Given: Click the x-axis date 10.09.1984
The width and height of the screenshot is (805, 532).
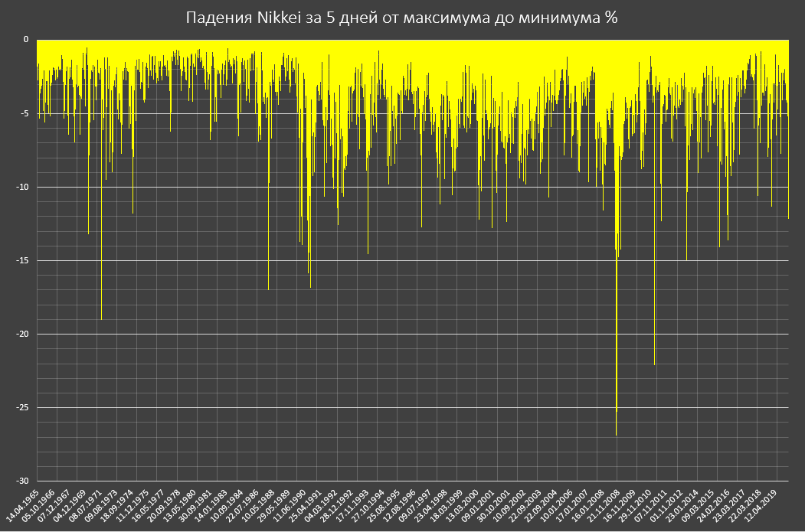Looking at the screenshot, I should pos(226,506).
